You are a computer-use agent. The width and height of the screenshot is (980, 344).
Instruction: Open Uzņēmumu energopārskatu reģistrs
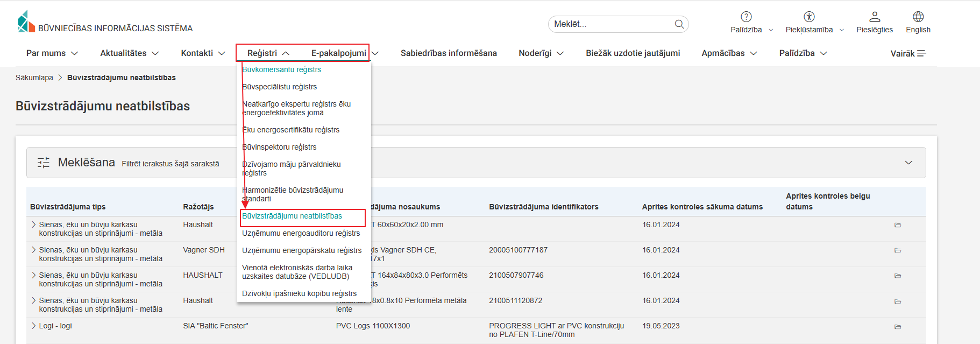click(x=302, y=250)
